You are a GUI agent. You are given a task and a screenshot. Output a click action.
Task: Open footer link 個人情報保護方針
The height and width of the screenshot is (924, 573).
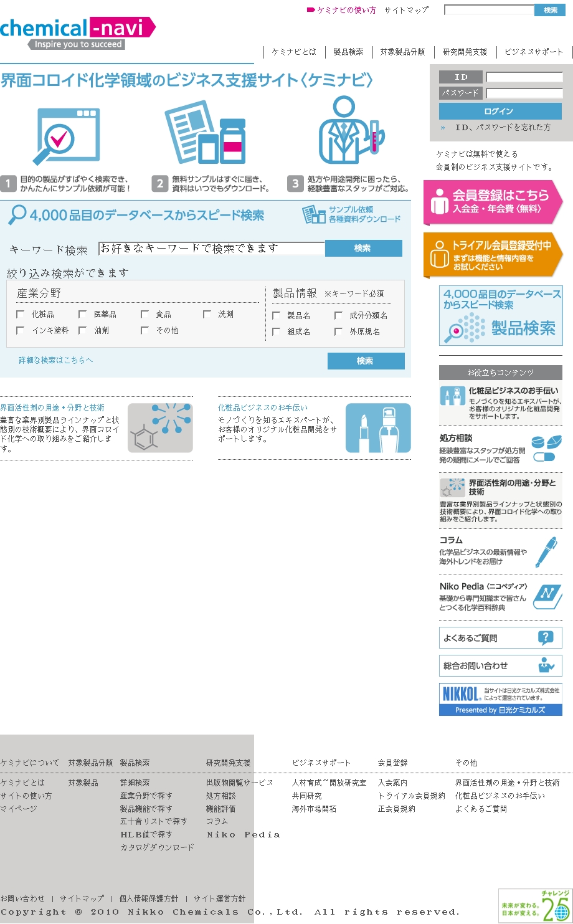[149, 898]
